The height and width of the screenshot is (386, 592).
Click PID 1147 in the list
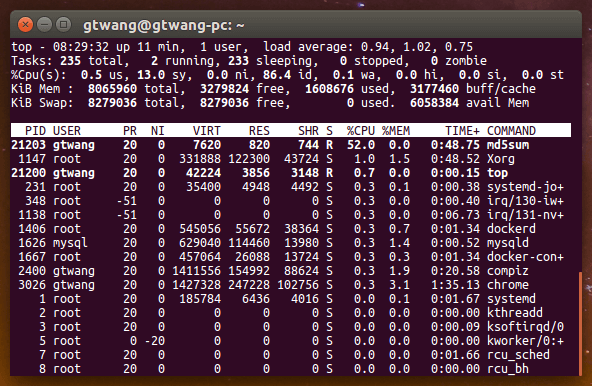pyautogui.click(x=32, y=159)
